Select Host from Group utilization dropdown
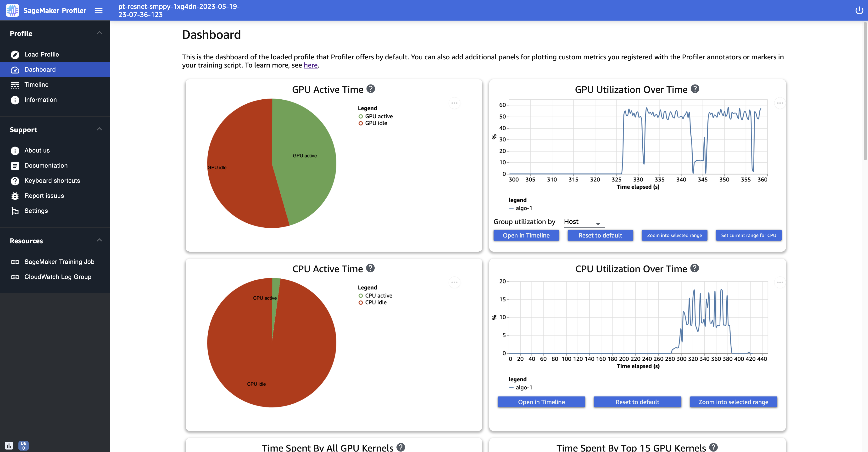 click(x=582, y=221)
